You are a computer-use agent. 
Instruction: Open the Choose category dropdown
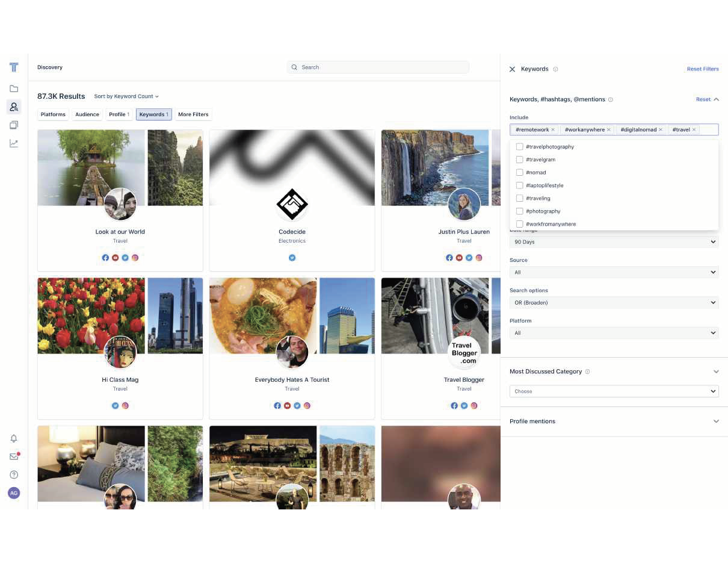614,391
